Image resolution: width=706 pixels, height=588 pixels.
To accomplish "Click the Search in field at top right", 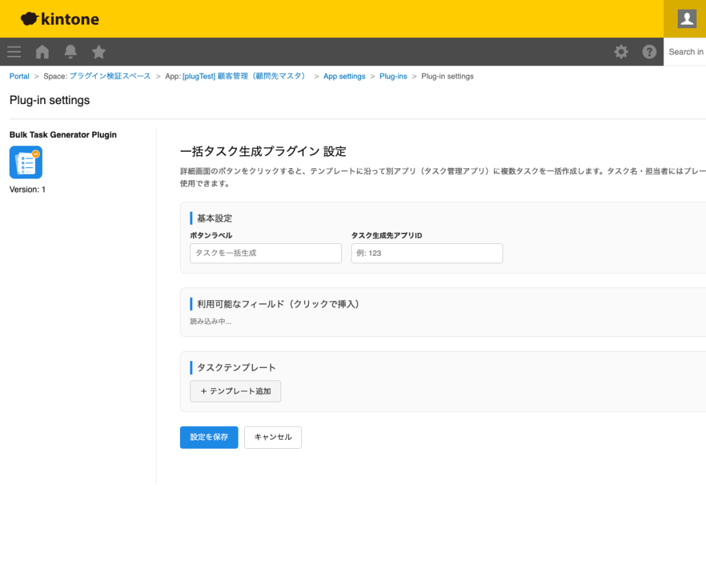I will pos(687,52).
